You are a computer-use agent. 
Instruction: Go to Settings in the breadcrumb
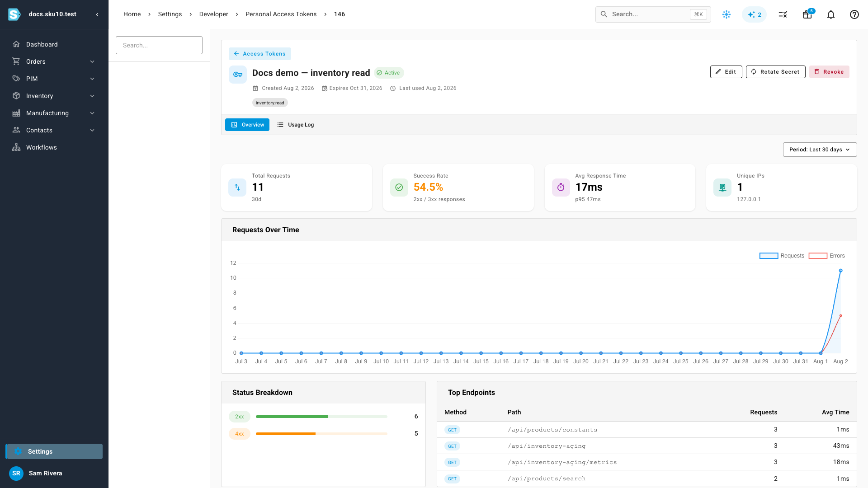tap(170, 14)
